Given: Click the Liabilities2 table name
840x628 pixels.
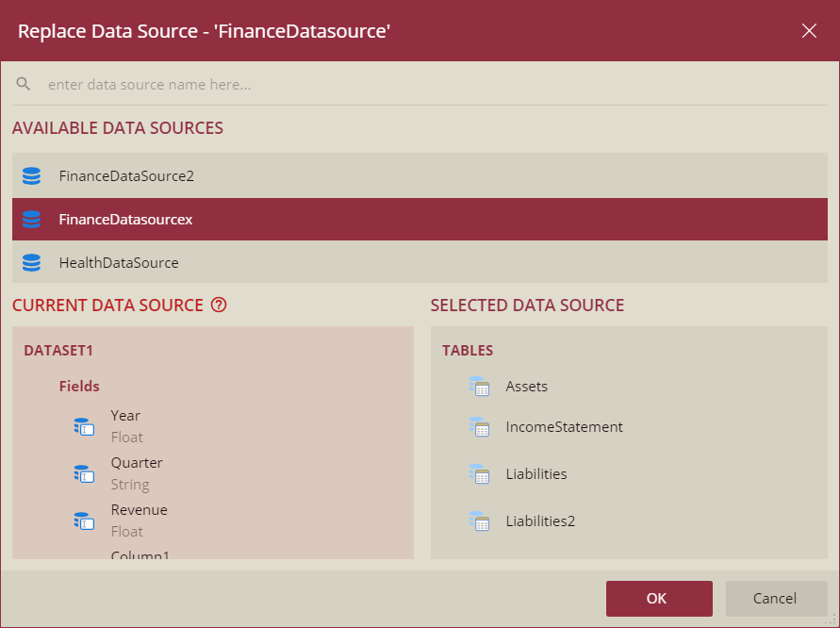Looking at the screenshot, I should [x=540, y=521].
